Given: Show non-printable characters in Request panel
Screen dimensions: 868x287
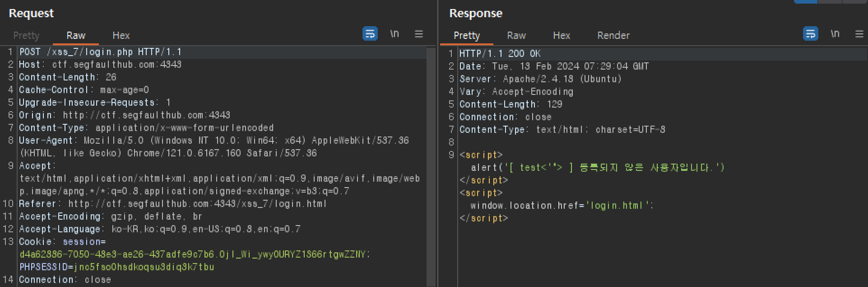Looking at the screenshot, I should pyautogui.click(x=395, y=34).
